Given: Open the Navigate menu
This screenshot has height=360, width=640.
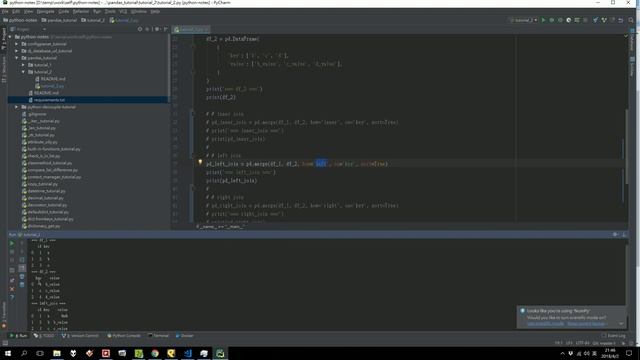Looking at the screenshot, I should (x=45, y=11).
